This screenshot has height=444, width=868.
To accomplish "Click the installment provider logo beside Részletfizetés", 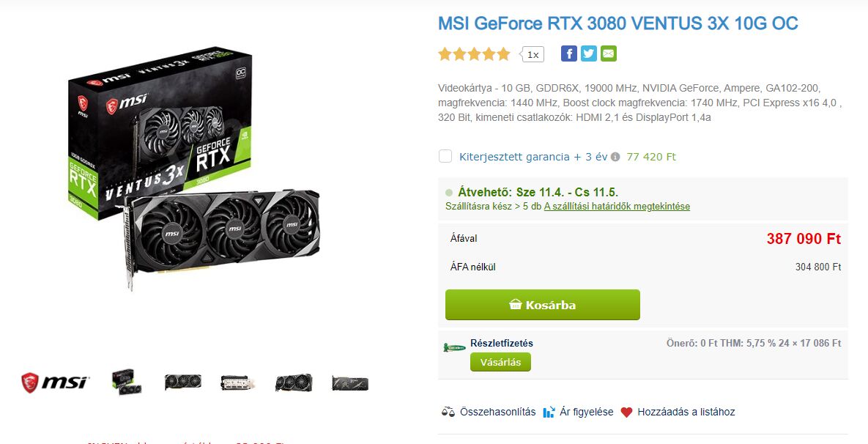I will click(x=454, y=348).
